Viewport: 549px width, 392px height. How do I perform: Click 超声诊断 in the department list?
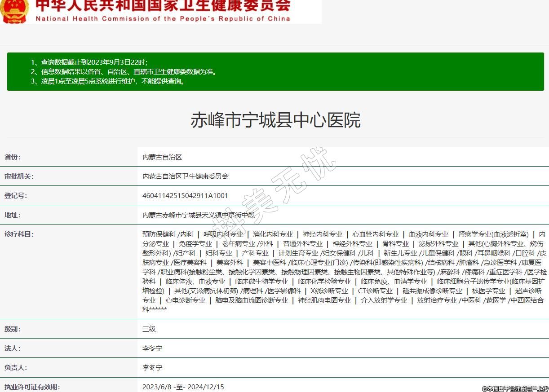click(528, 291)
